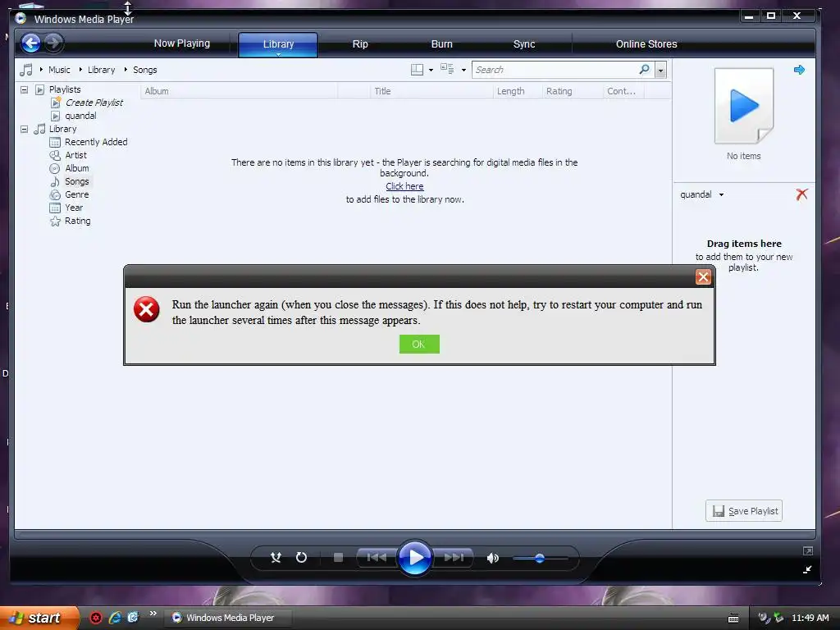The width and height of the screenshot is (840, 630).
Task: Open the Online Stores tab
Action: [646, 44]
